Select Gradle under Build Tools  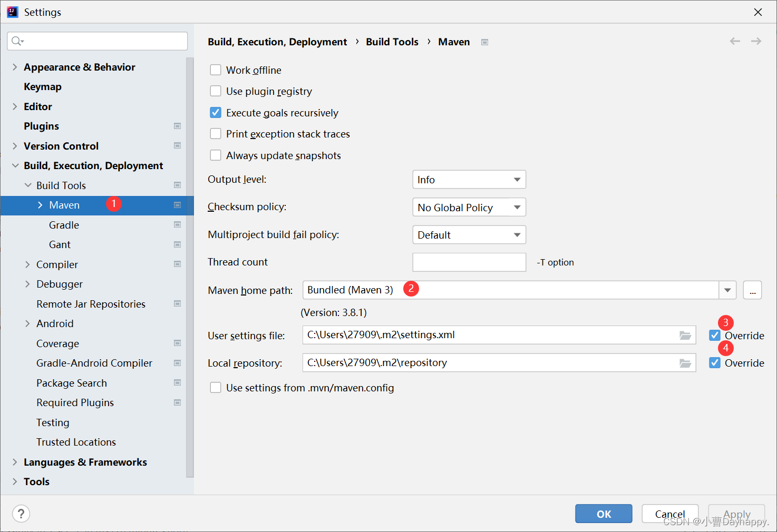tap(64, 225)
